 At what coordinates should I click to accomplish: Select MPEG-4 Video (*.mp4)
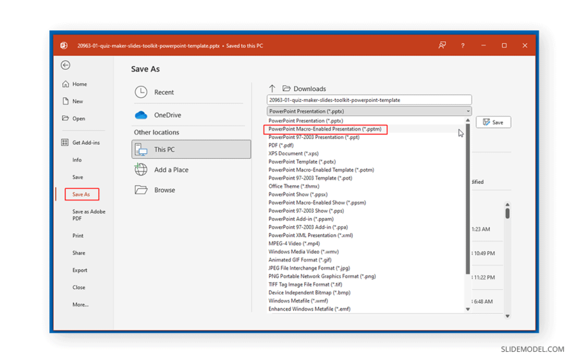(294, 243)
